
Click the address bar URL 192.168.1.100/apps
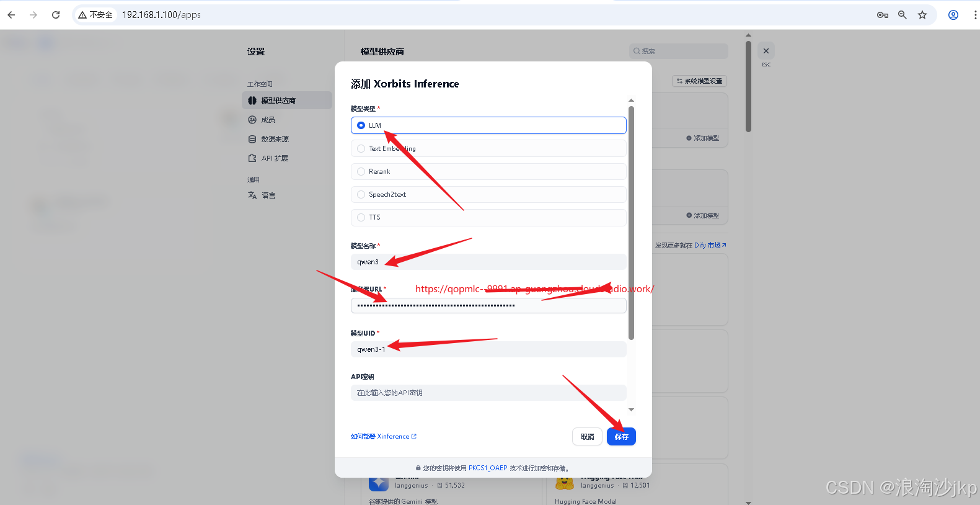point(161,15)
